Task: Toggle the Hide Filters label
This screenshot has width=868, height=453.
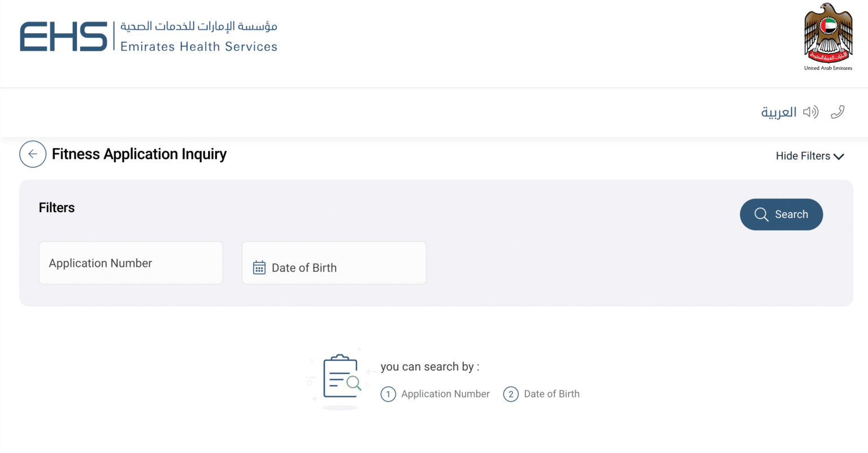Action: click(802, 156)
